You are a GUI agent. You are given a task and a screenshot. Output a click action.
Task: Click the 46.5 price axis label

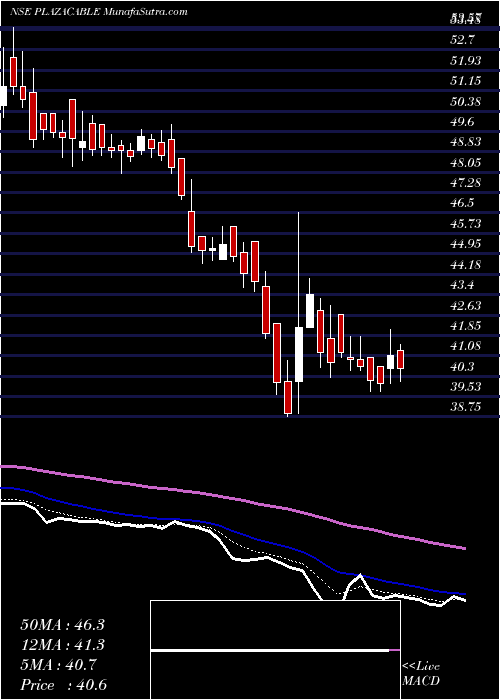pos(463,203)
